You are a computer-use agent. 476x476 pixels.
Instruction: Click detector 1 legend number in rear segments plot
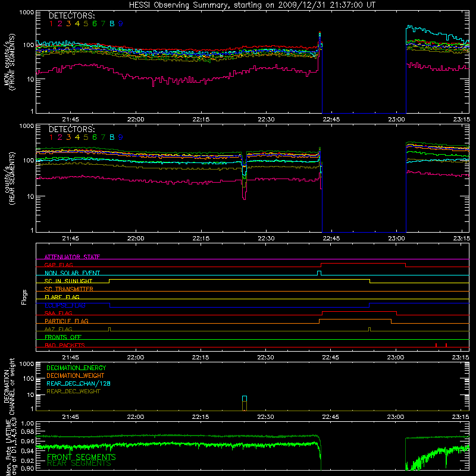[x=51, y=137]
